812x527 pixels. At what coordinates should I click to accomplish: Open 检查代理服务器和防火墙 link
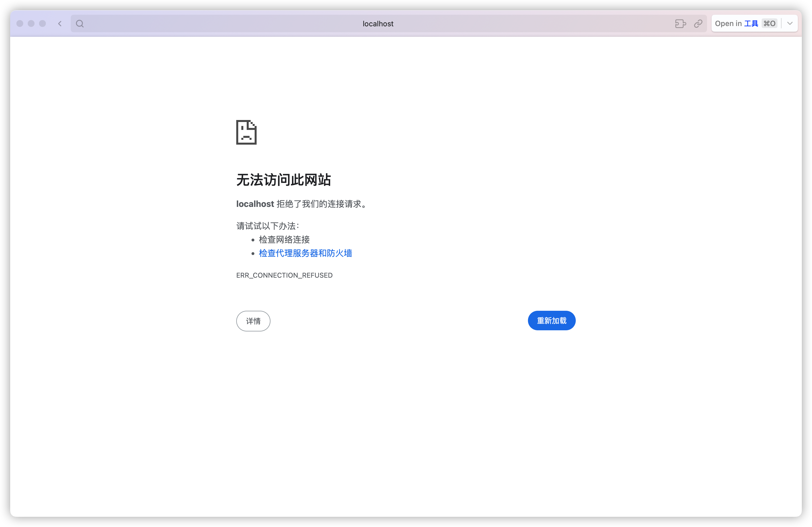(305, 253)
